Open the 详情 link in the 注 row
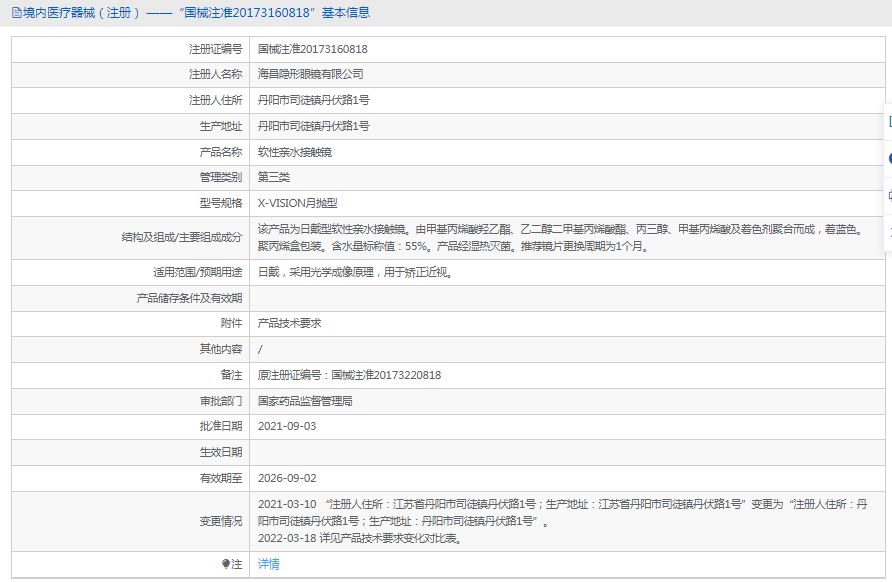892x582 pixels. pos(269,564)
